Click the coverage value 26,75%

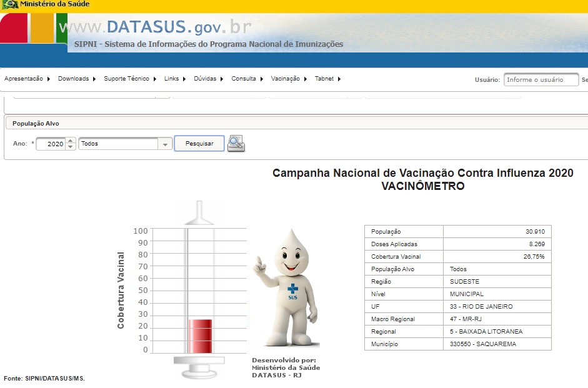click(534, 257)
